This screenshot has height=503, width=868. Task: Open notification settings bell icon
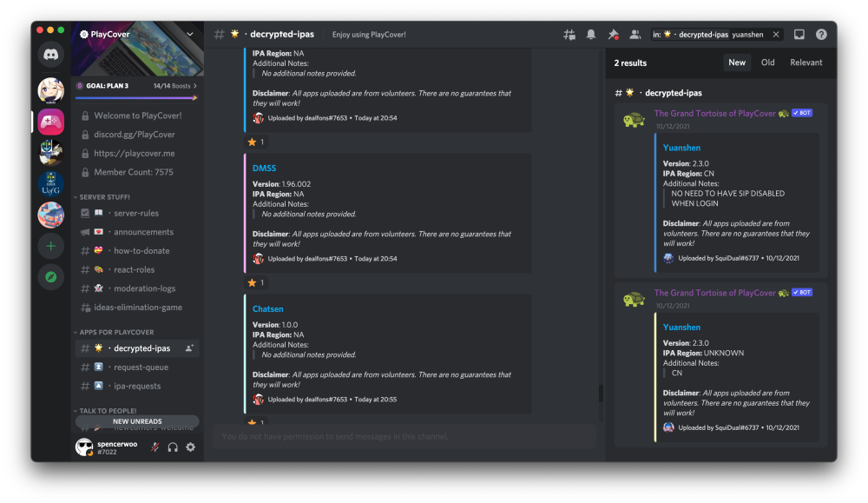[x=591, y=35]
